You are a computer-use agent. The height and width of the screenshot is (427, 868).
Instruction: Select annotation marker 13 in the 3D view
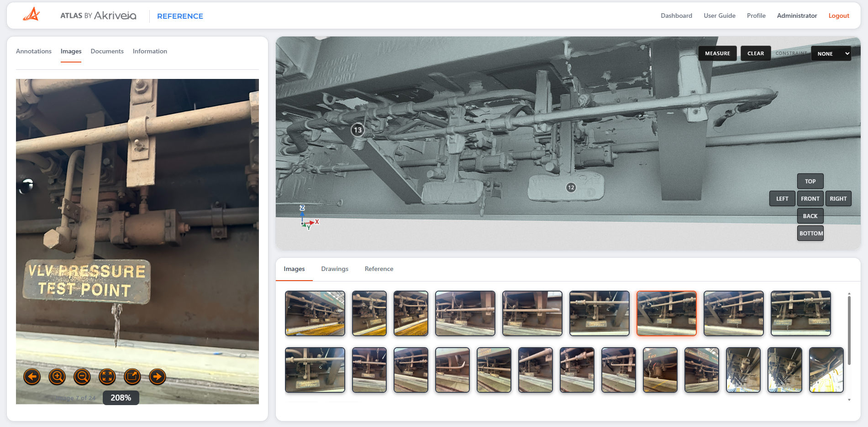(x=358, y=130)
